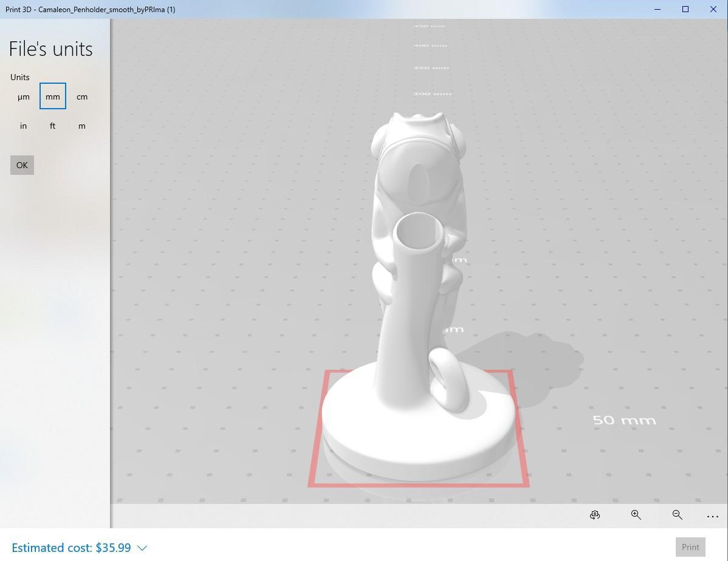728x561 pixels.
Task: Expand the Estimated cost chevron
Action: [142, 548]
